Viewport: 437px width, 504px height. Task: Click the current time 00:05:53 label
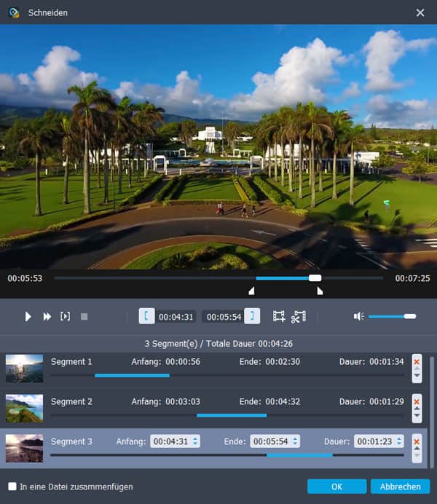click(25, 278)
